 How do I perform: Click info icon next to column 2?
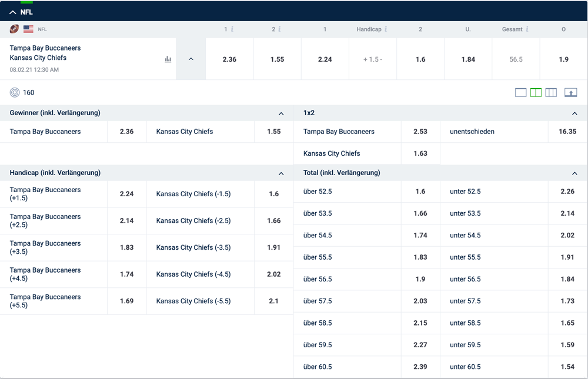pyautogui.click(x=280, y=29)
